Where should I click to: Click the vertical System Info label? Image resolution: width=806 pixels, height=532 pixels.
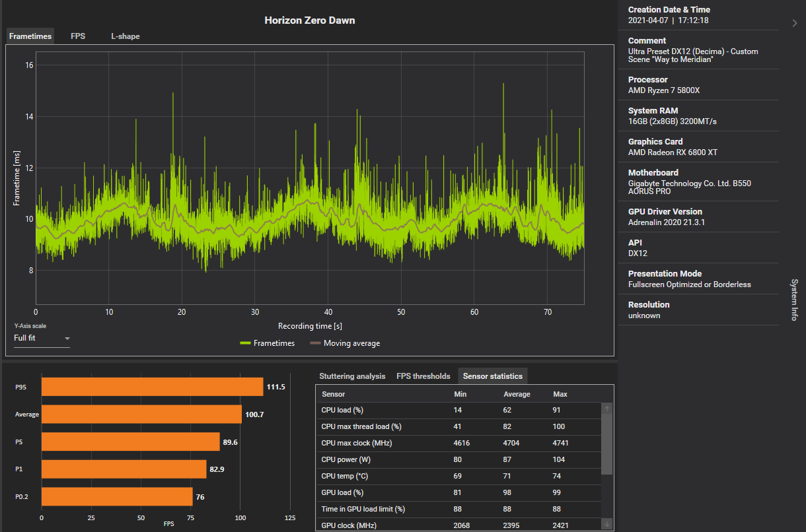coord(794,300)
